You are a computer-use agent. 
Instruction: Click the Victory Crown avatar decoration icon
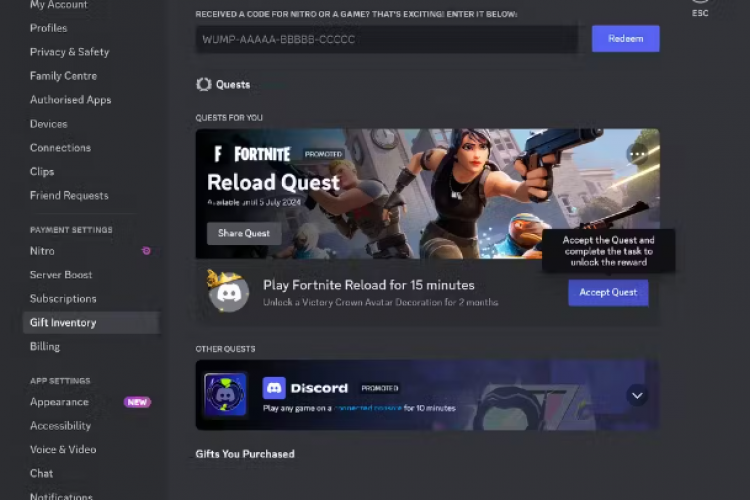pyautogui.click(x=228, y=291)
